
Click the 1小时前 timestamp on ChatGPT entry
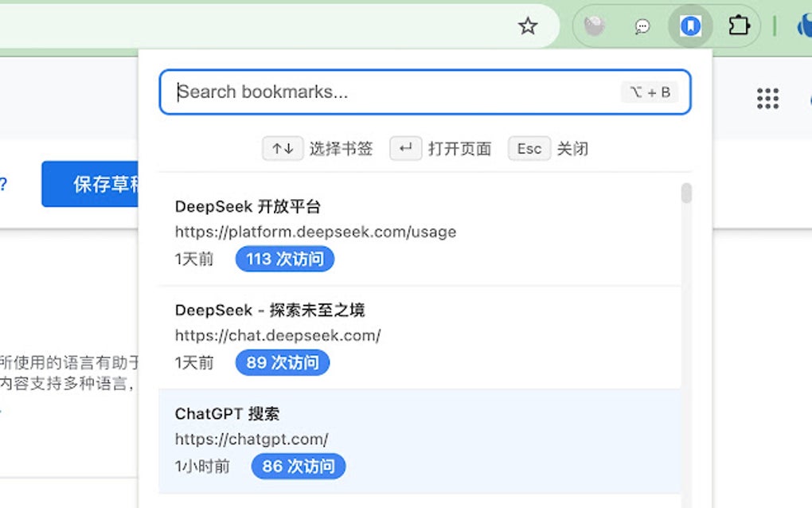202,467
